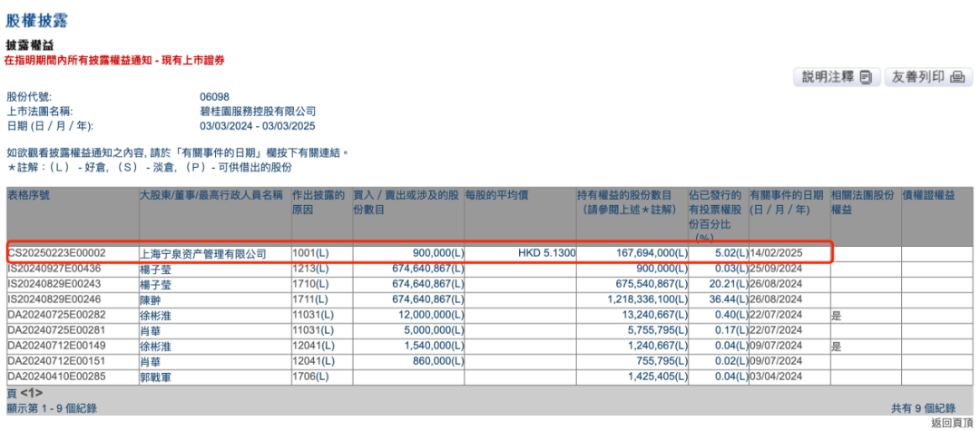980x431 pixels.
Task: Select company name 碧桂園服務控股有限公司
Action: tap(258, 112)
